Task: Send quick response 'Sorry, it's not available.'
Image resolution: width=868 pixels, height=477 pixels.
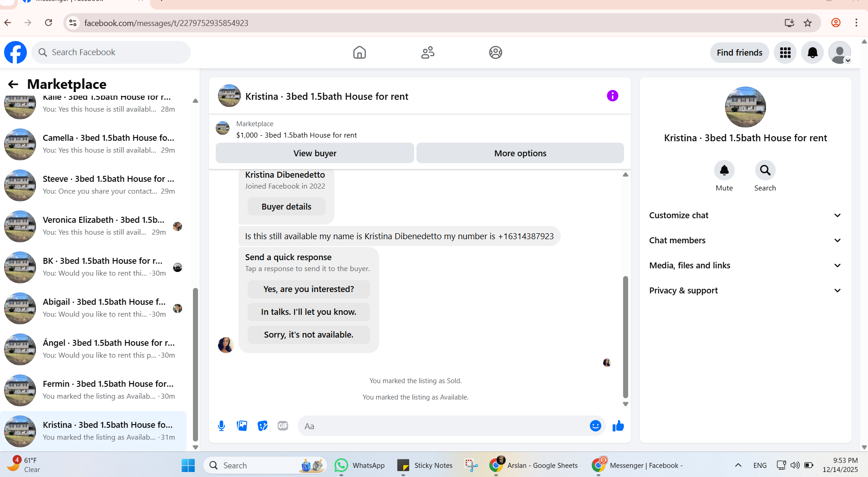Action: [309, 334]
